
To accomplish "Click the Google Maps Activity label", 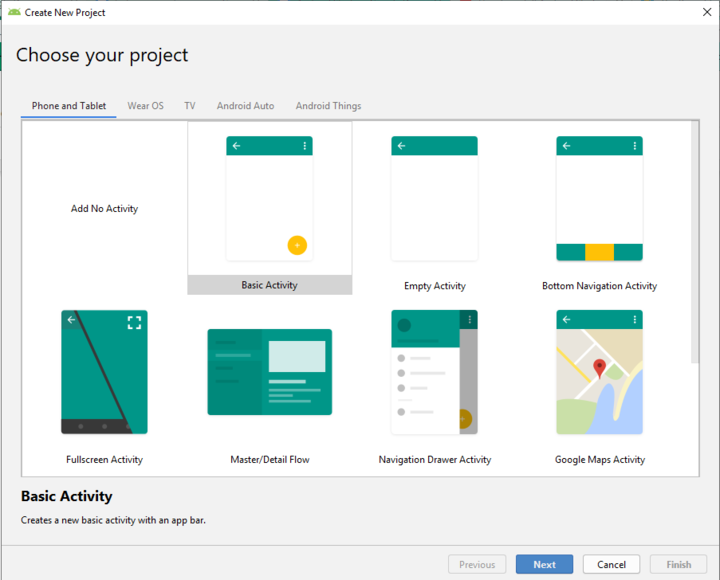I will click(x=599, y=459).
